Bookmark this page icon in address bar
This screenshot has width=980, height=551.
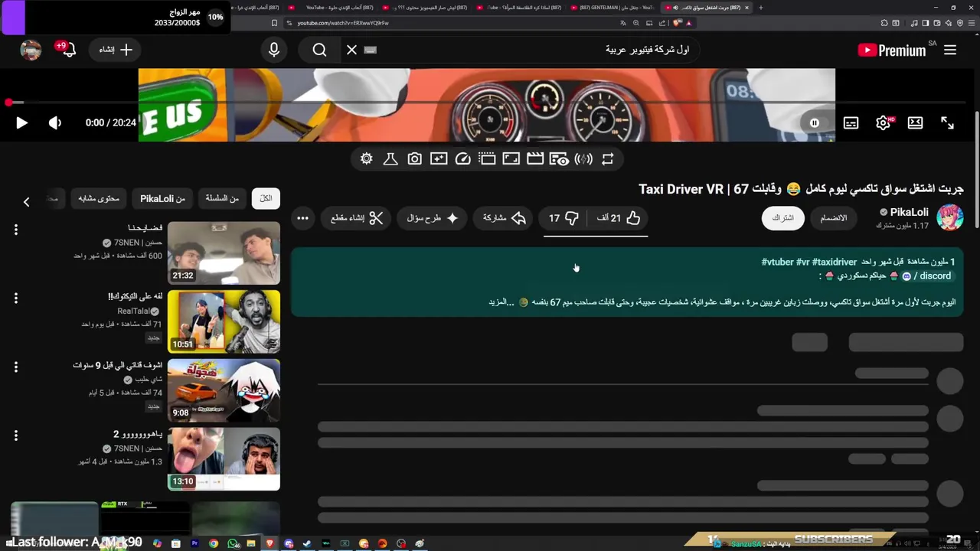coord(274,23)
